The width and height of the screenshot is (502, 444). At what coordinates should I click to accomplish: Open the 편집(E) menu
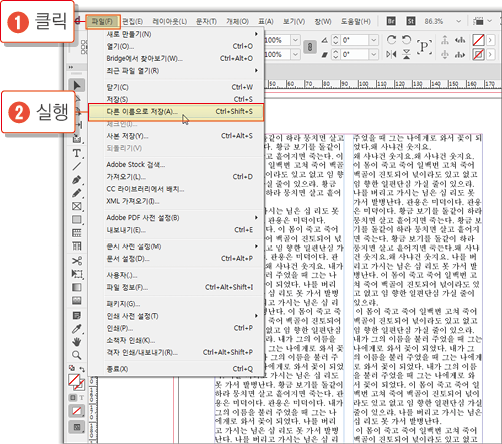[133, 21]
